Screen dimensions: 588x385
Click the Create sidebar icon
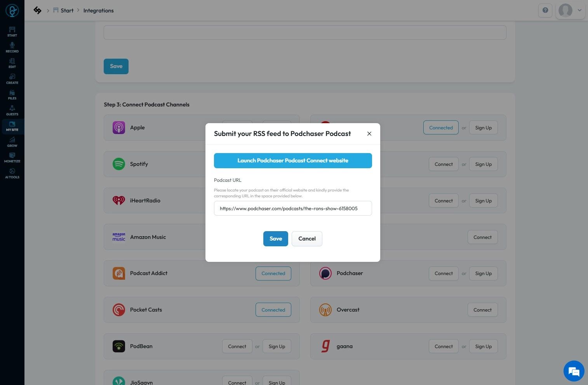(12, 79)
